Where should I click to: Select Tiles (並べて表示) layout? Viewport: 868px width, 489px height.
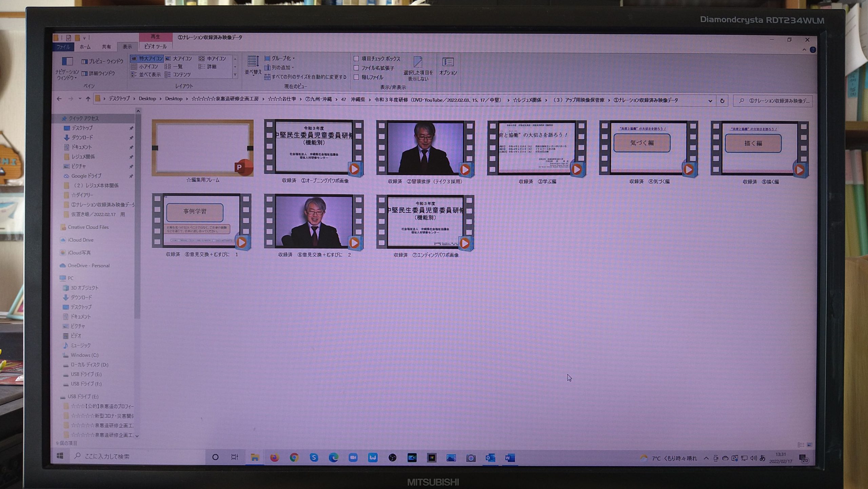(146, 75)
